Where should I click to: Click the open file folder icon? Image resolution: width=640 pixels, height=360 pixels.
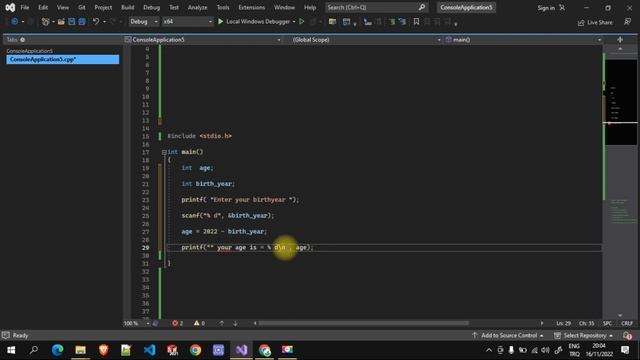pyautogui.click(x=61, y=21)
